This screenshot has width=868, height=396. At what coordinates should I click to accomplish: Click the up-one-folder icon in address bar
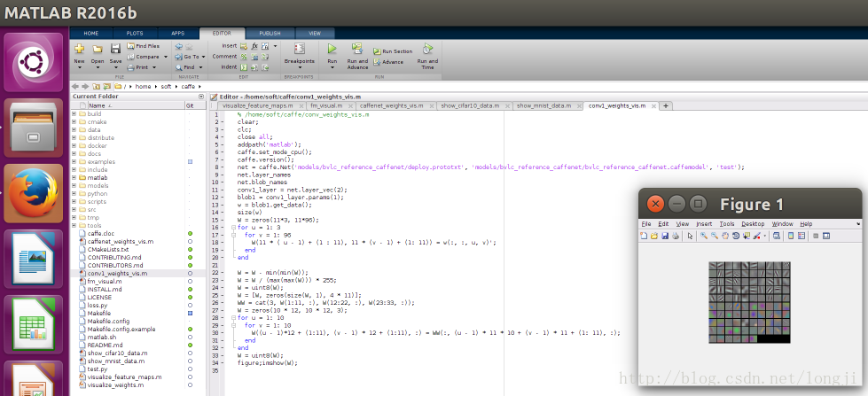pyautogui.click(x=96, y=86)
